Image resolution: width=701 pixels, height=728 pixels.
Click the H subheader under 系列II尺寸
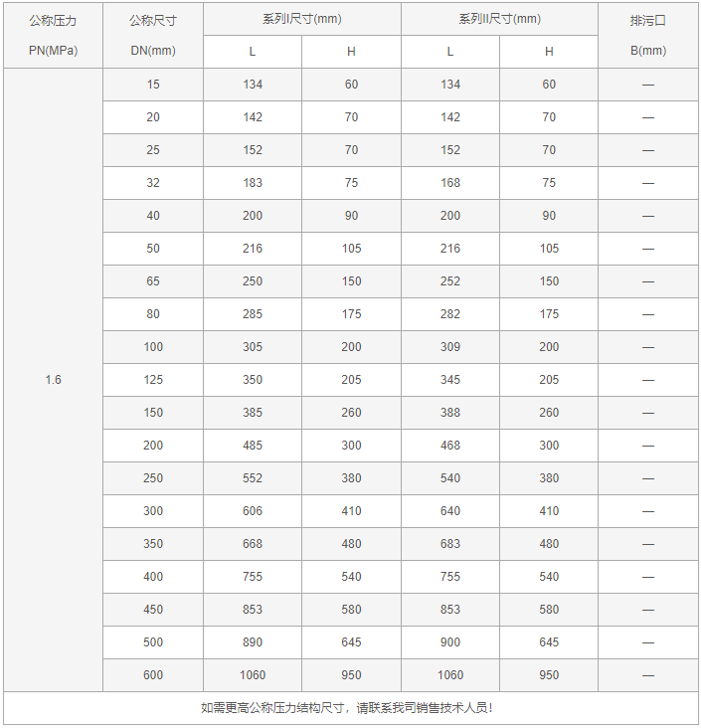click(x=549, y=52)
